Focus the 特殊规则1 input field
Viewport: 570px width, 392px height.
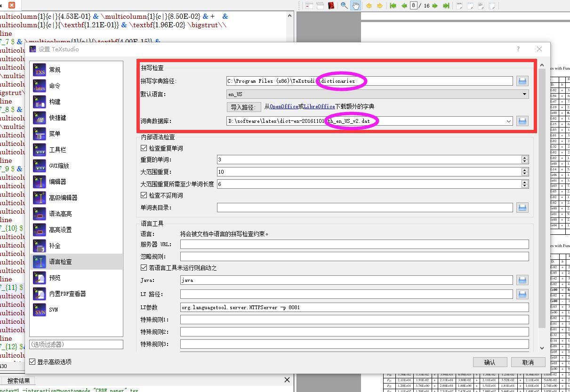point(354,320)
